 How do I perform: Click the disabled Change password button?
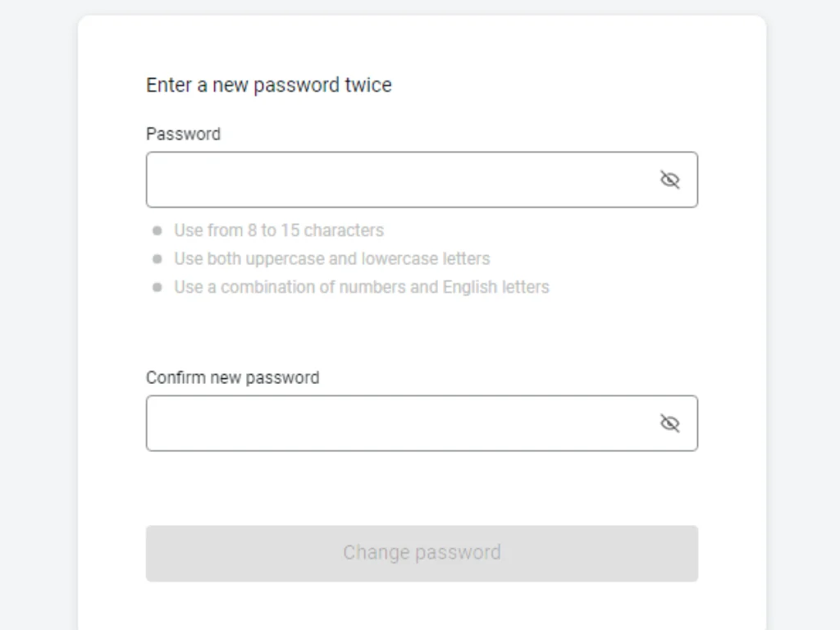pyautogui.click(x=422, y=553)
